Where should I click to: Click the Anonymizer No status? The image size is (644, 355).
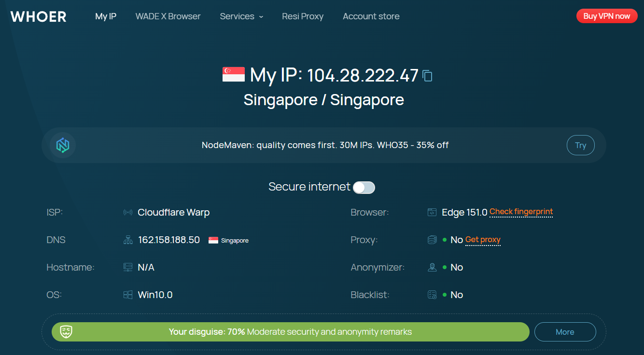pyautogui.click(x=457, y=267)
